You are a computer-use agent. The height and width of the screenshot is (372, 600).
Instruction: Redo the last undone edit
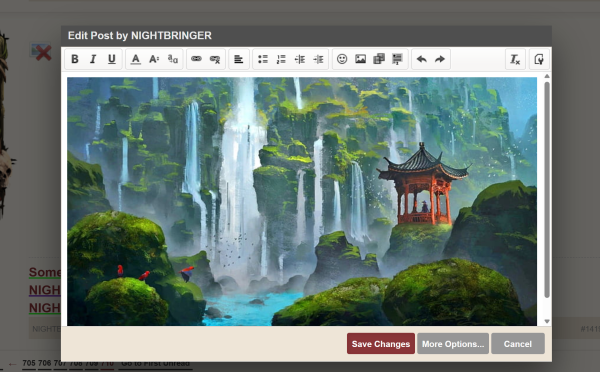[x=440, y=59]
